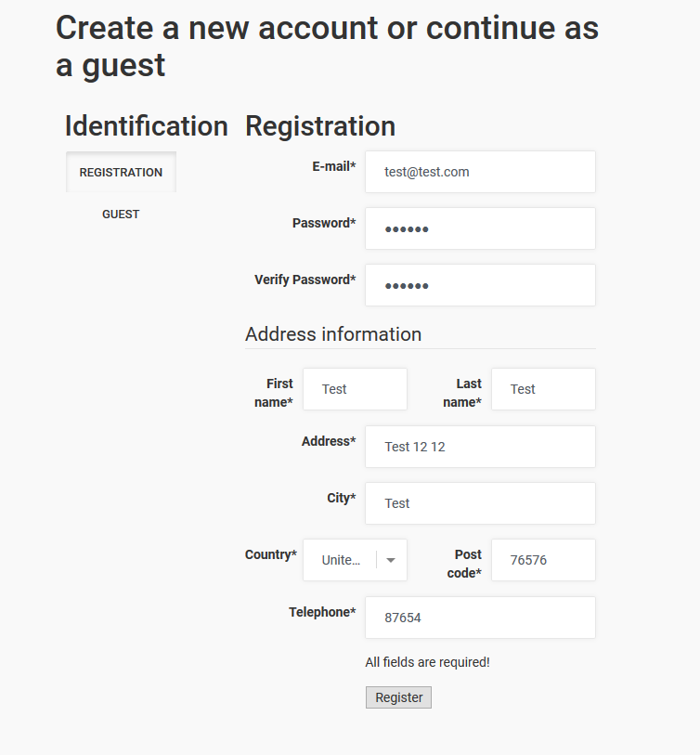The image size is (700, 755).
Task: Select the First name text field
Action: 355,389
